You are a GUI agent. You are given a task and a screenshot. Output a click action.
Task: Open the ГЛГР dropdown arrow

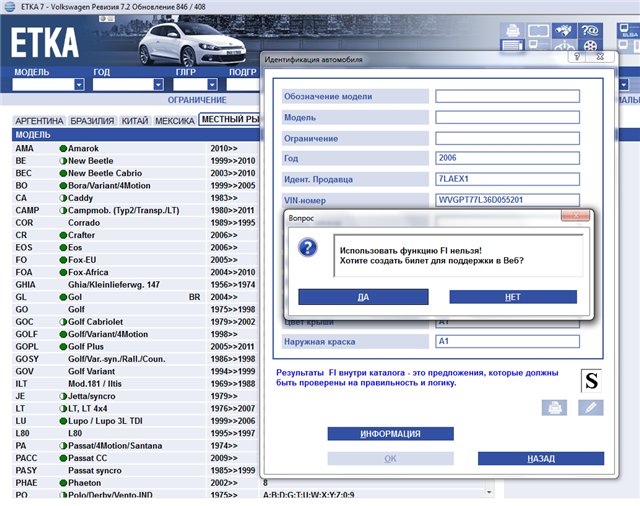(212, 84)
